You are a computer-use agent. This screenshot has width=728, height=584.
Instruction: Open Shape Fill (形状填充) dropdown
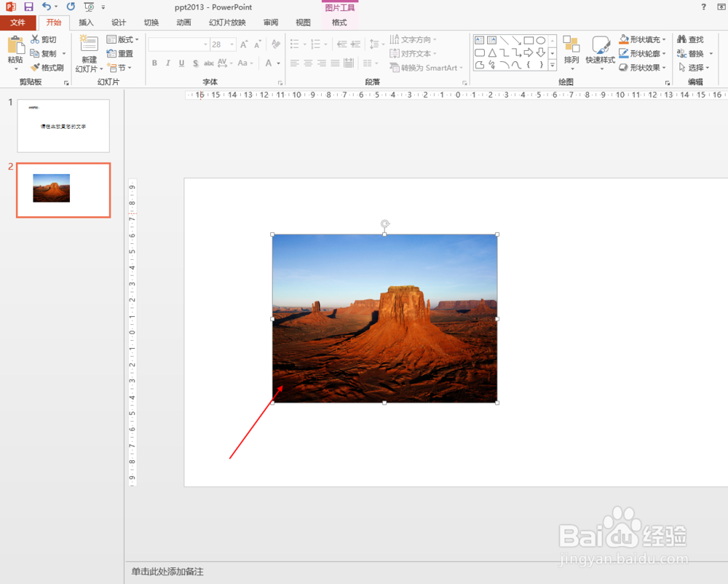643,39
